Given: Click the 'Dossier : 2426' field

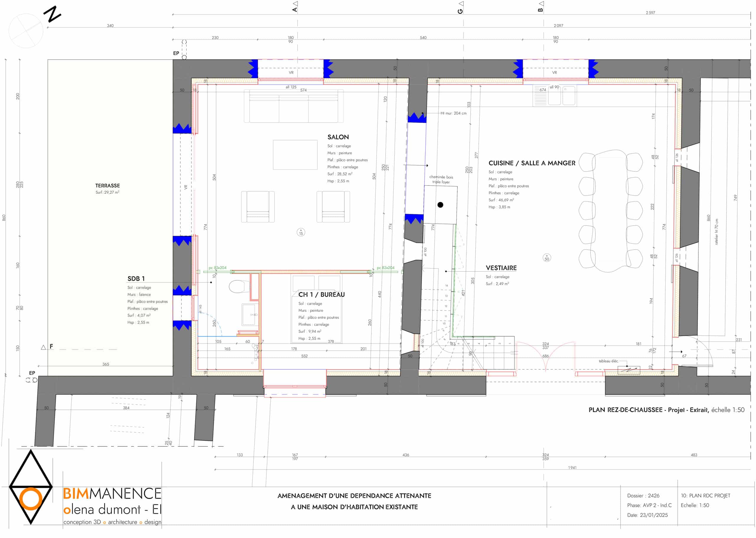Looking at the screenshot, I should [643, 495].
